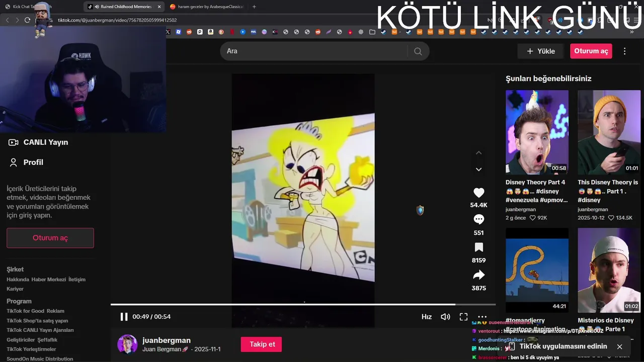Open comments via speech bubble icon
This screenshot has height=362, width=644.
[479, 219]
